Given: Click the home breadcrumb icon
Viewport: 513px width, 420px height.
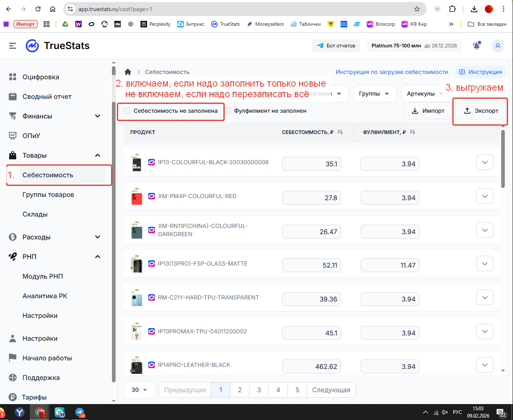Looking at the screenshot, I should [x=128, y=72].
